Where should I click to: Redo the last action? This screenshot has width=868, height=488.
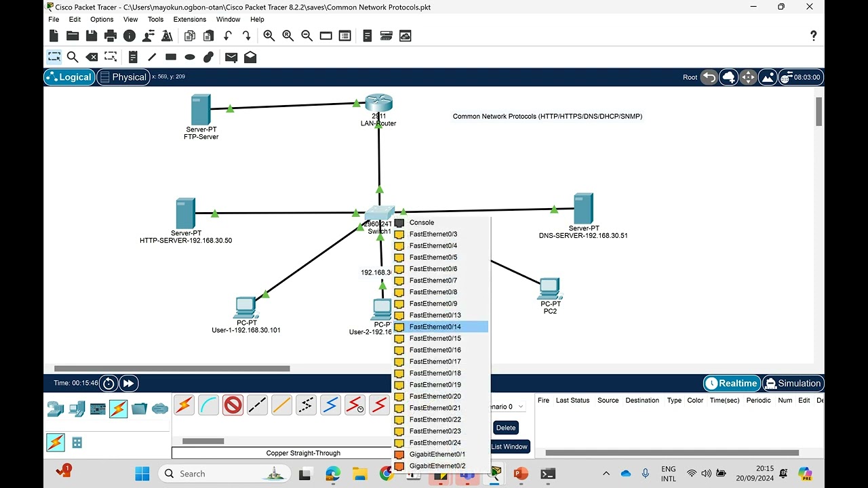(246, 36)
